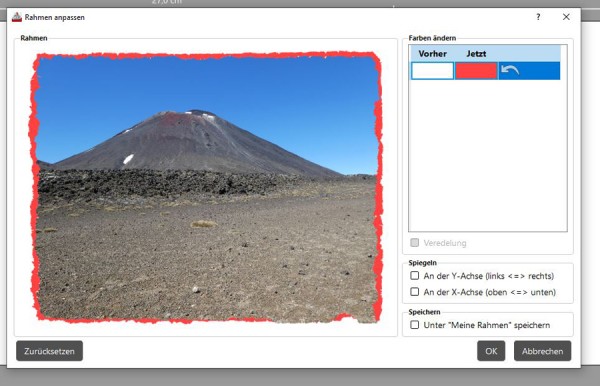Viewport: 600px width, 386px height.
Task: Click the Farben ändern group label
Action: click(432, 38)
